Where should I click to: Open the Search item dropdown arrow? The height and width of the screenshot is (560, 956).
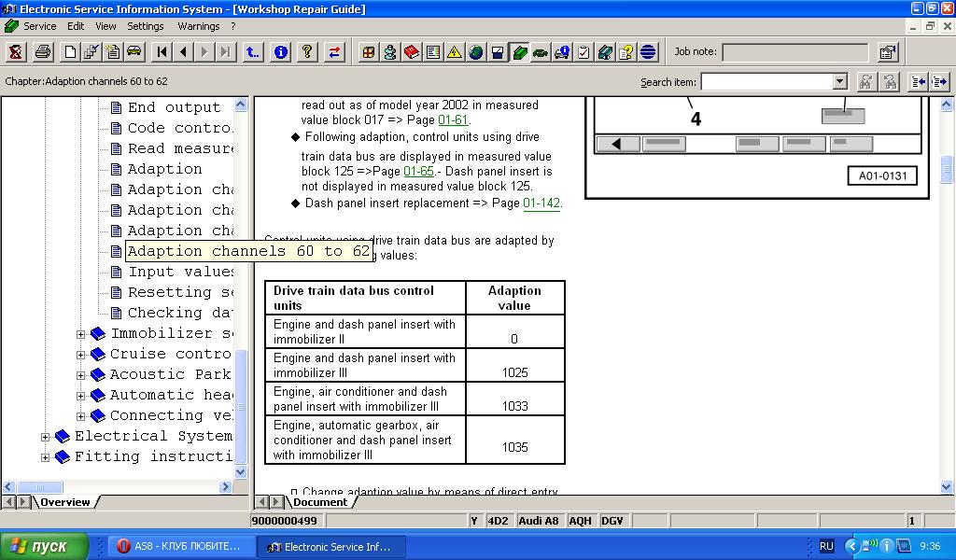pyautogui.click(x=839, y=82)
